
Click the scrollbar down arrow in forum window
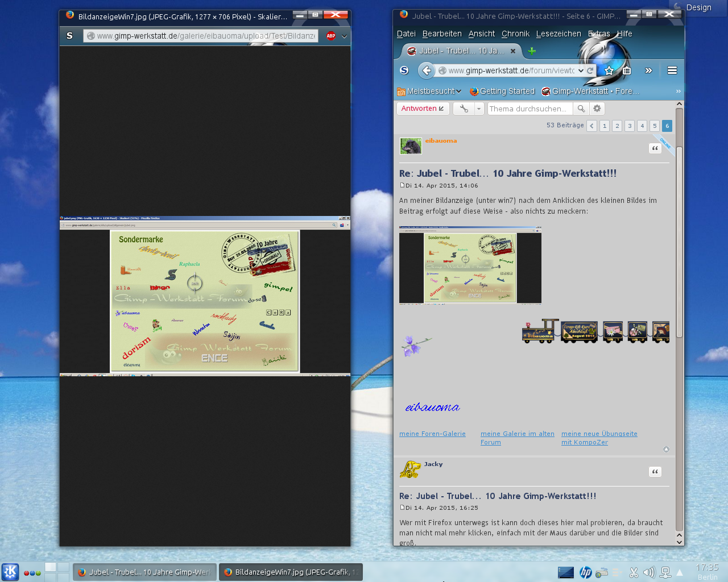(x=679, y=542)
